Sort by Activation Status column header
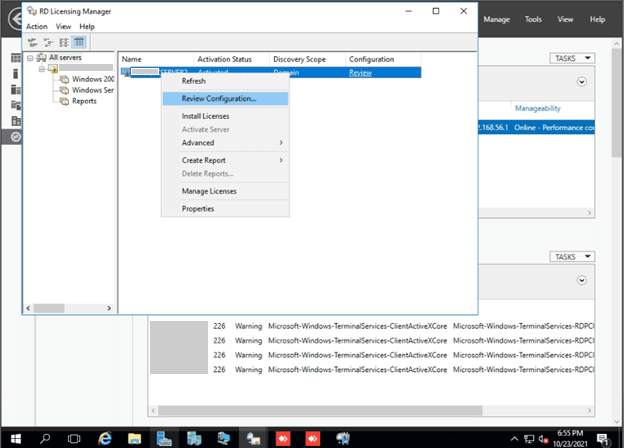 click(x=231, y=59)
